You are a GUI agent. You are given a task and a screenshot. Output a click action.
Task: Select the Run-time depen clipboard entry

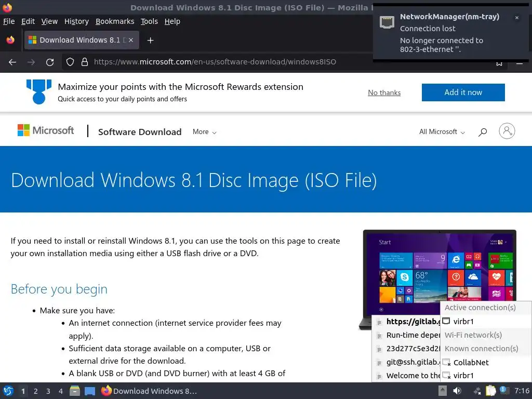tap(406, 335)
